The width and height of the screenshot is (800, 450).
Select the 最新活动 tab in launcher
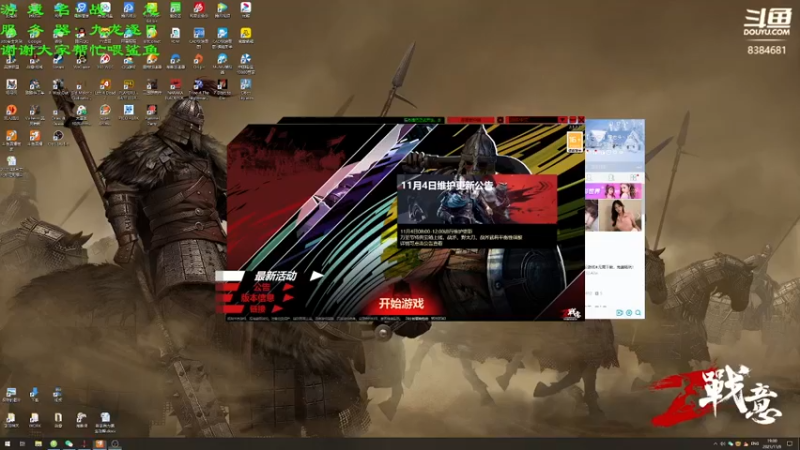[276, 276]
